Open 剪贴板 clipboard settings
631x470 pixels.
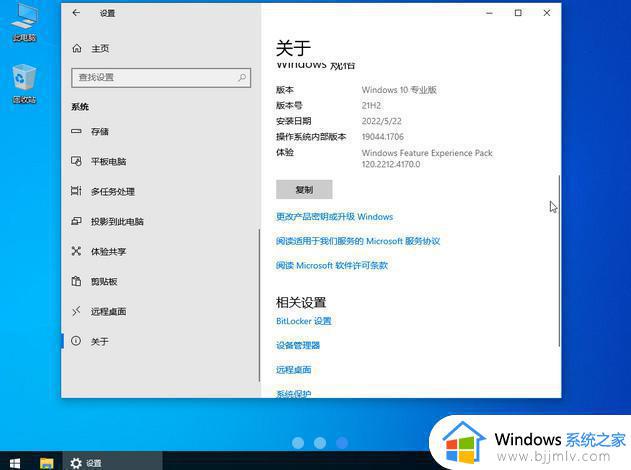(104, 281)
